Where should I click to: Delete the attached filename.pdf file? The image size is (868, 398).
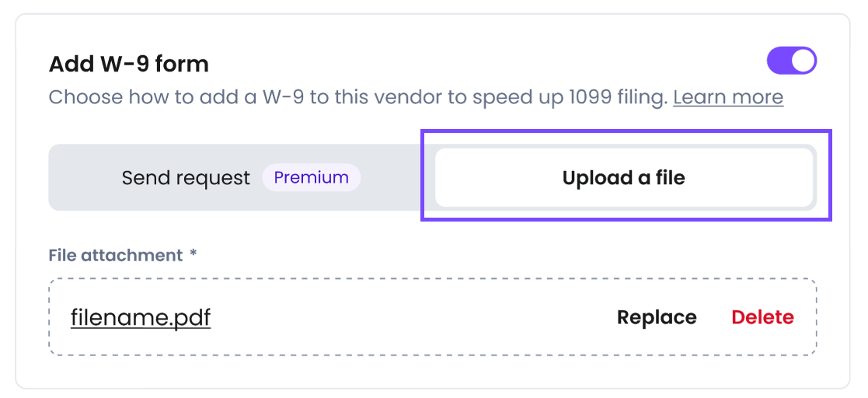[x=762, y=317]
